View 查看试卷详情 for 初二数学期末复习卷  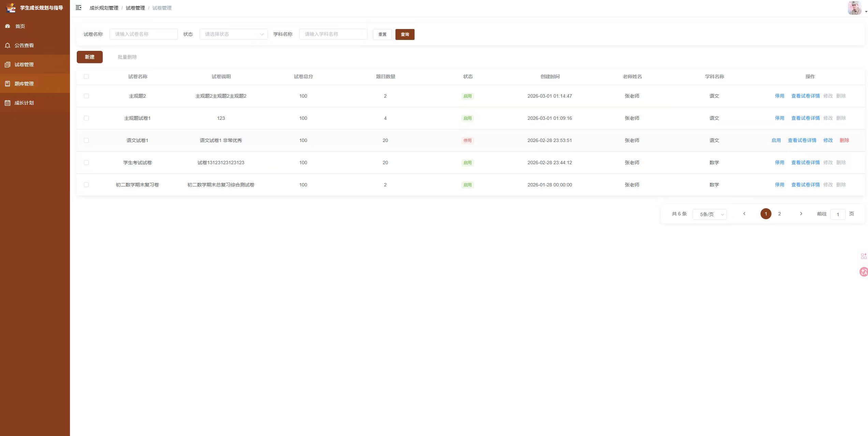click(805, 185)
